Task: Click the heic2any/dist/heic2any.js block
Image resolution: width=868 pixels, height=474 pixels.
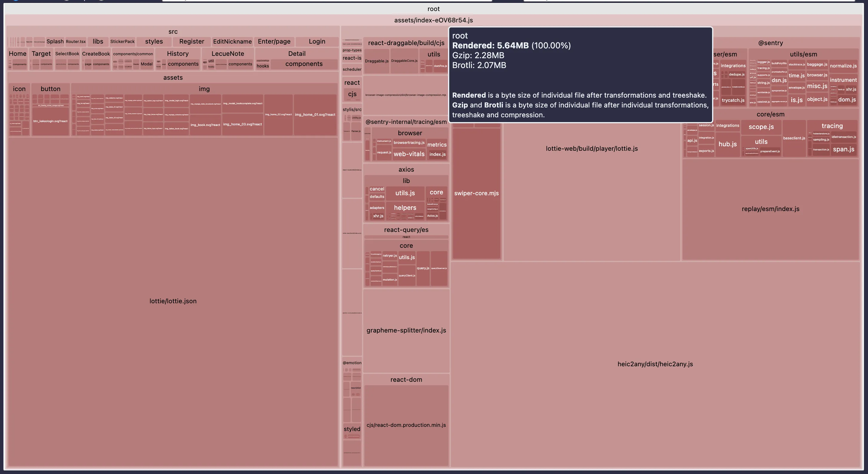Action: coord(655,364)
